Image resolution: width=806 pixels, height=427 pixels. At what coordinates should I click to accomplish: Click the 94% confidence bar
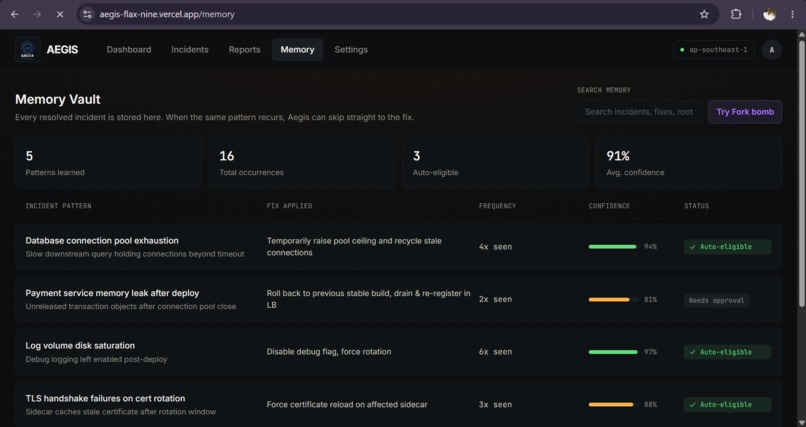(x=613, y=247)
